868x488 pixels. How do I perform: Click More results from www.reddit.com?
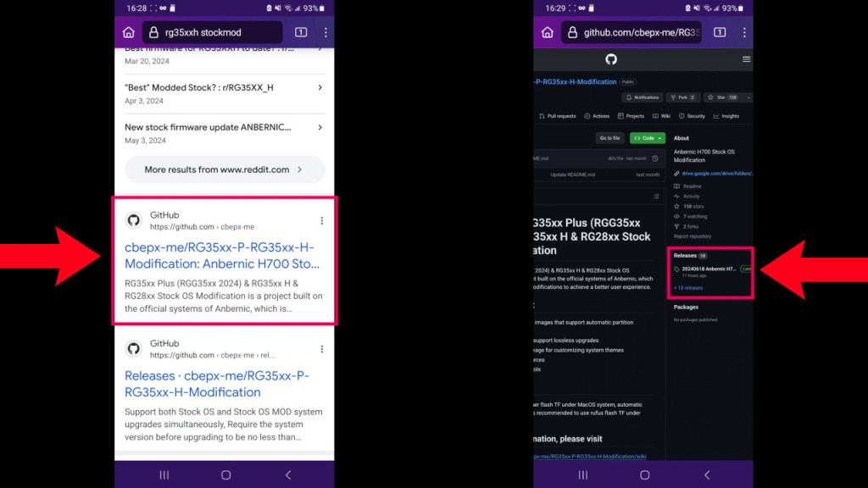point(224,169)
